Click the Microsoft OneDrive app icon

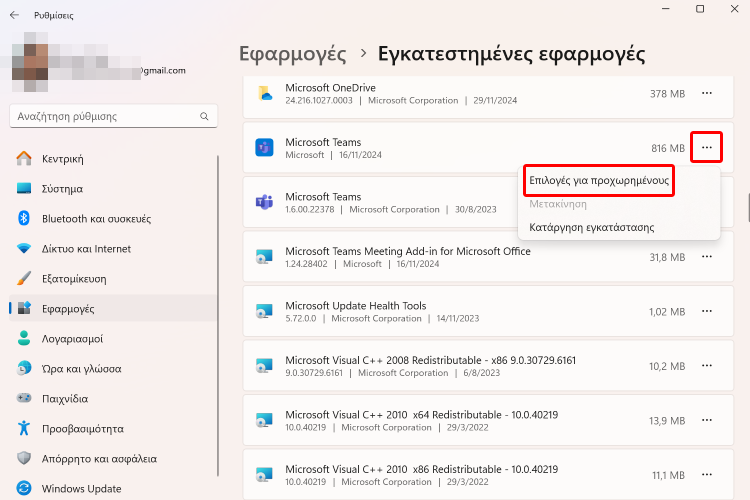(x=265, y=93)
